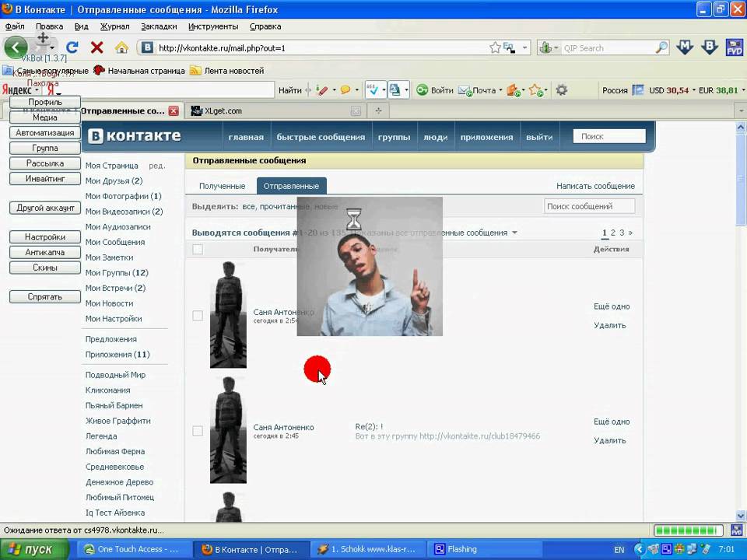Click the Firefox reload page icon
The image size is (747, 560).
72,47
